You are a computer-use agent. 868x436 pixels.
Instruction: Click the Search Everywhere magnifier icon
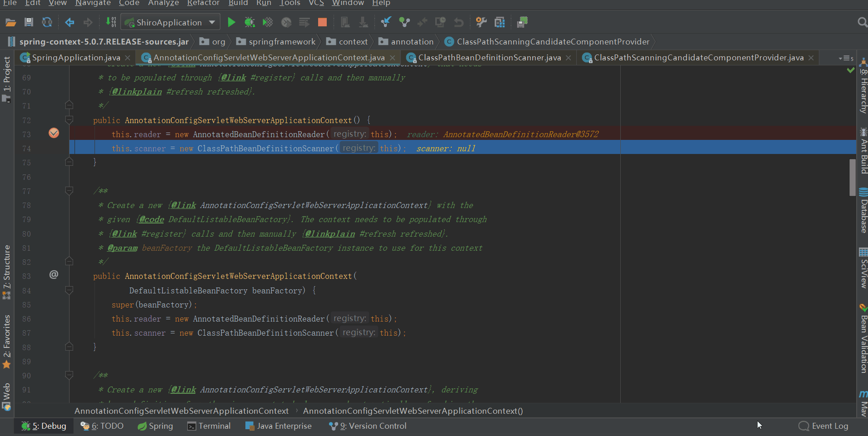coord(862,22)
